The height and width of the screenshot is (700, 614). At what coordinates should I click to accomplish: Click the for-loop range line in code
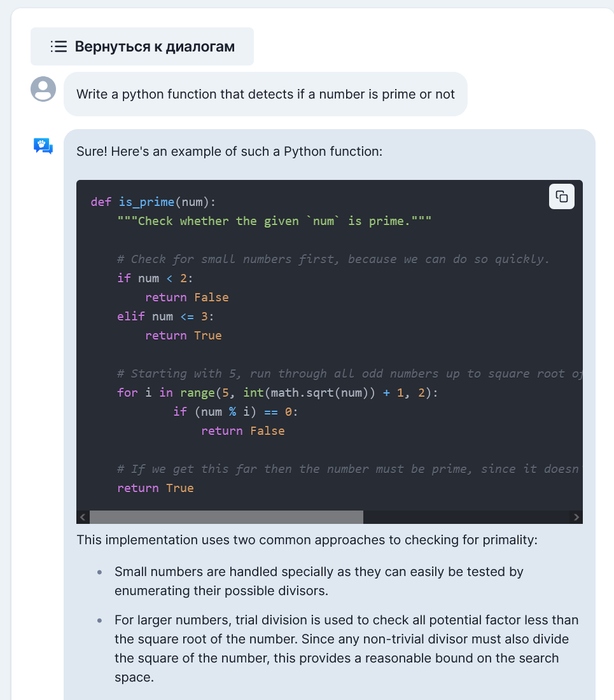point(277,393)
